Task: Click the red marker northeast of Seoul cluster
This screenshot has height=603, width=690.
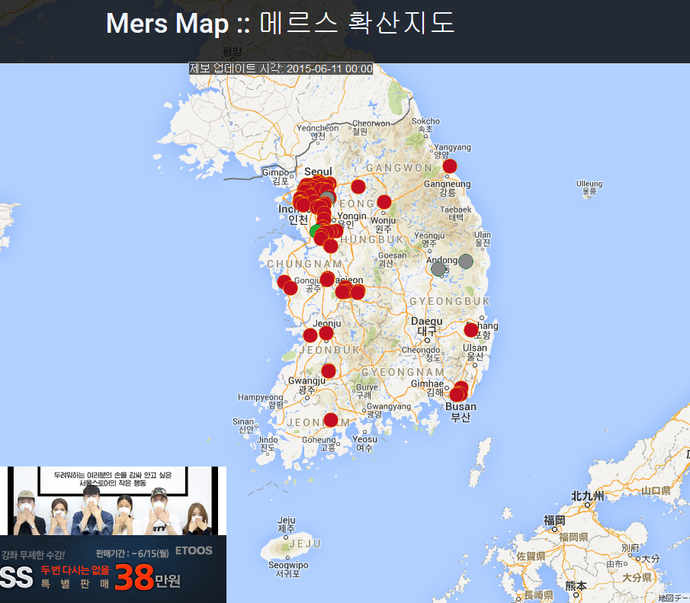Action: coord(358,187)
